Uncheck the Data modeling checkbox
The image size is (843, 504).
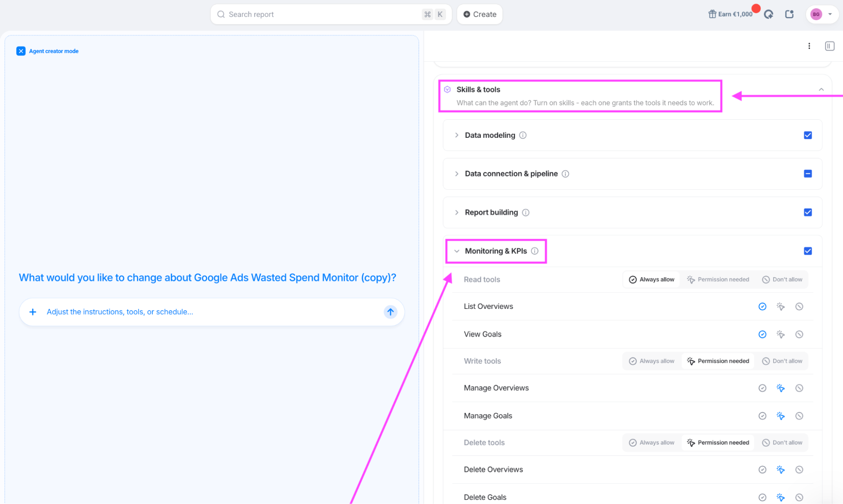pyautogui.click(x=808, y=135)
